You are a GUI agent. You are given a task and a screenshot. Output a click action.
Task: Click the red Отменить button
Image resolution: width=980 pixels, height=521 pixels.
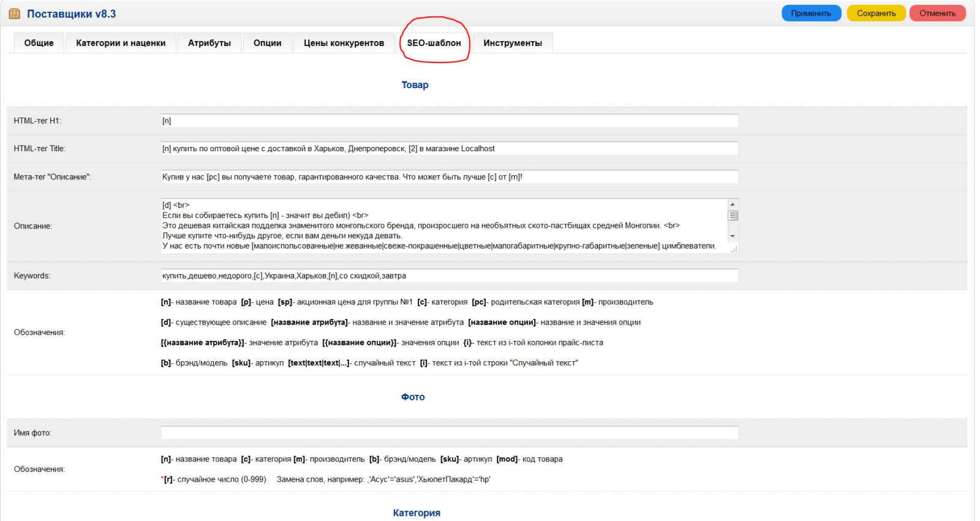point(937,13)
